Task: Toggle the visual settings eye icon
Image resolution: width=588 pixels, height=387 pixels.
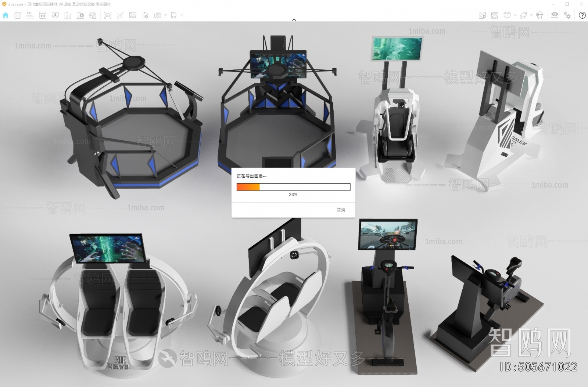Action: [555, 15]
